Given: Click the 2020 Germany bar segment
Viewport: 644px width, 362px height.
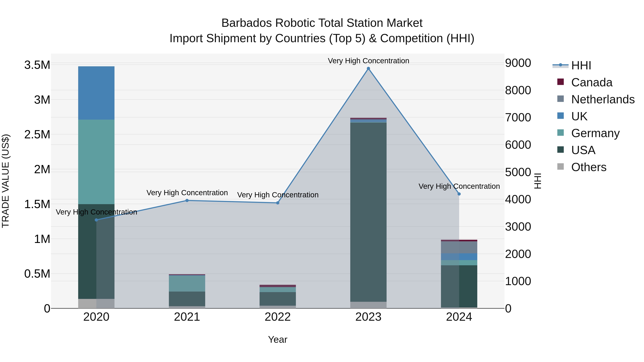Looking at the screenshot, I should pos(96,162).
